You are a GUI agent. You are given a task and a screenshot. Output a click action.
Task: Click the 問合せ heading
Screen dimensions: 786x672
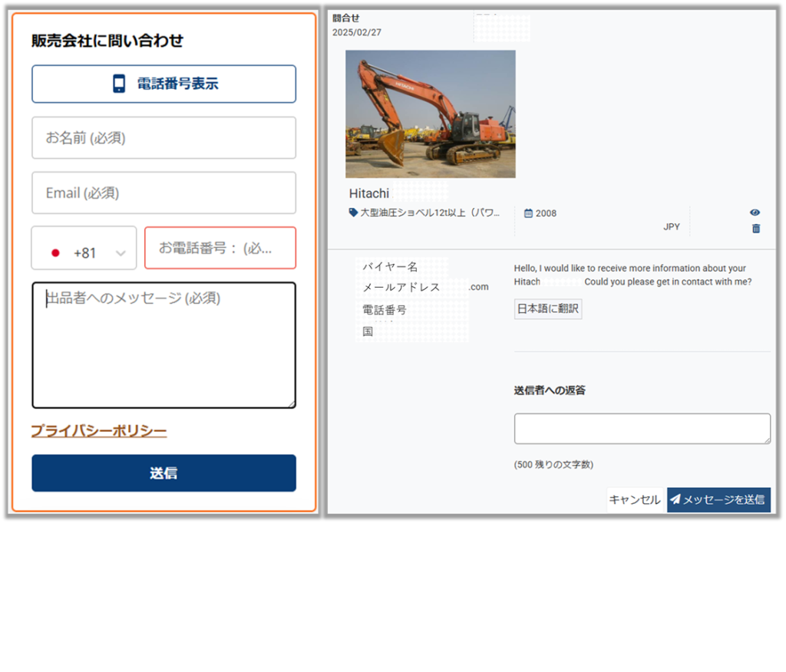346,18
